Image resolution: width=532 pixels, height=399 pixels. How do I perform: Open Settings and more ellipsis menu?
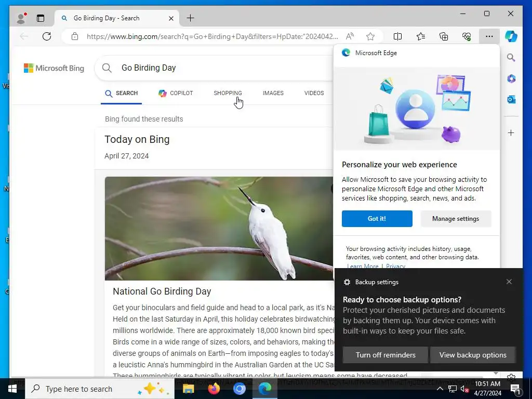pyautogui.click(x=489, y=36)
